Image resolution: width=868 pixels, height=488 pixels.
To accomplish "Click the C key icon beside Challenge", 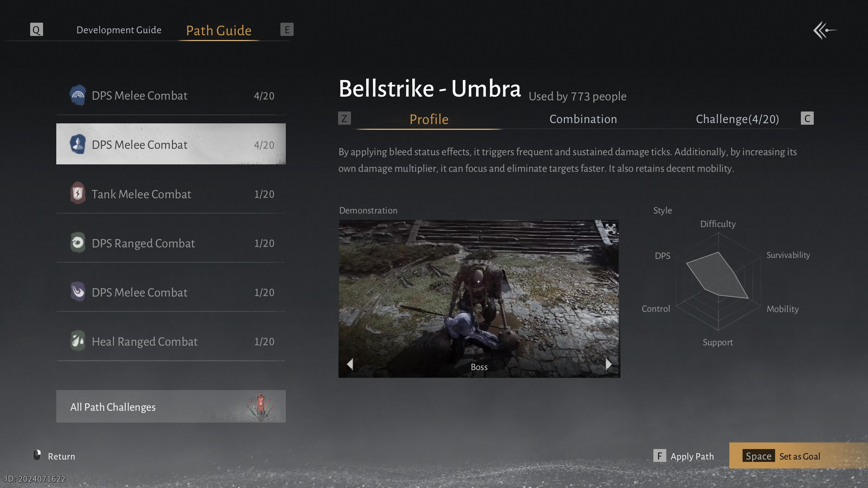I will click(807, 118).
